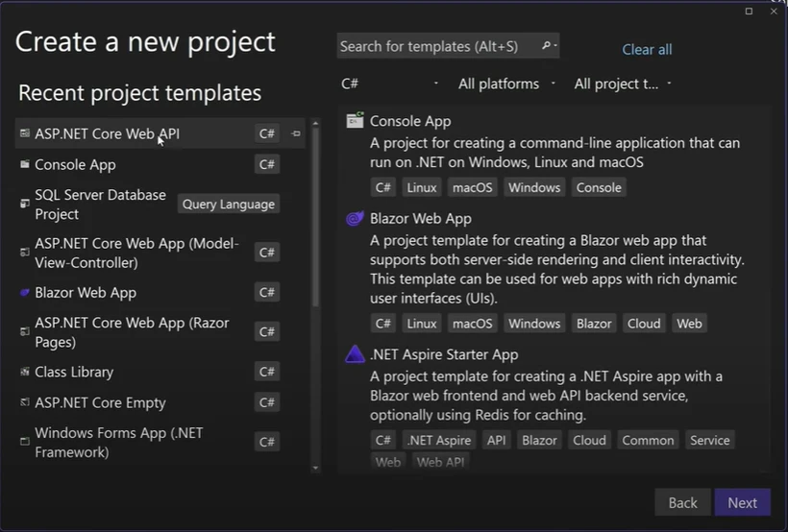Click the ASP.NET Core Web App MVC icon
Viewport: 788px width, 532px height.
(x=25, y=253)
